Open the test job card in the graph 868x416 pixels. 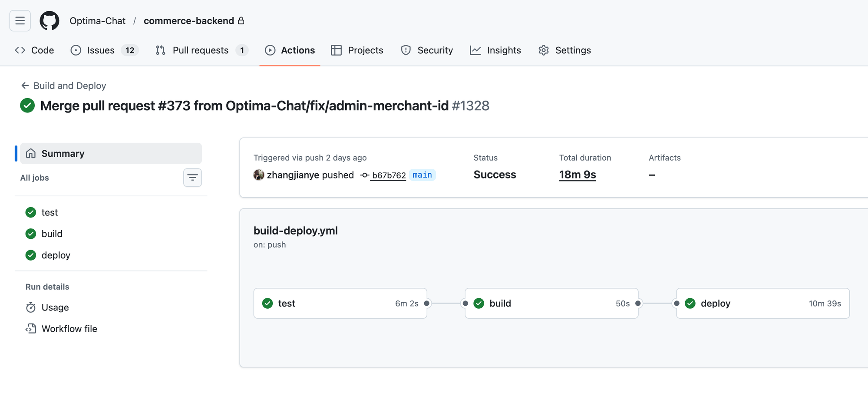click(x=340, y=304)
